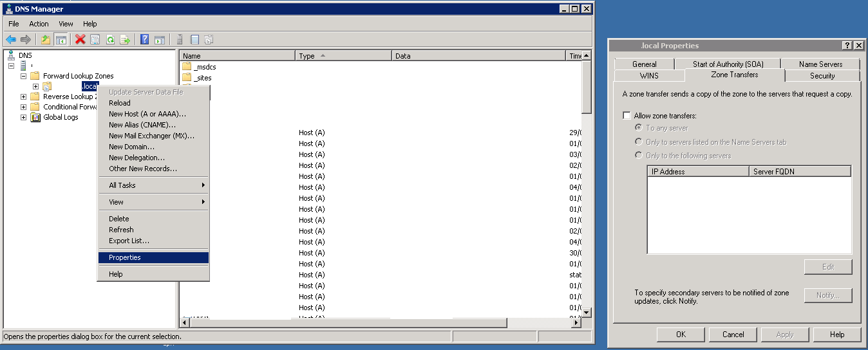Switch to the Name Servers tab
The width and height of the screenshot is (868, 350).
(x=820, y=64)
